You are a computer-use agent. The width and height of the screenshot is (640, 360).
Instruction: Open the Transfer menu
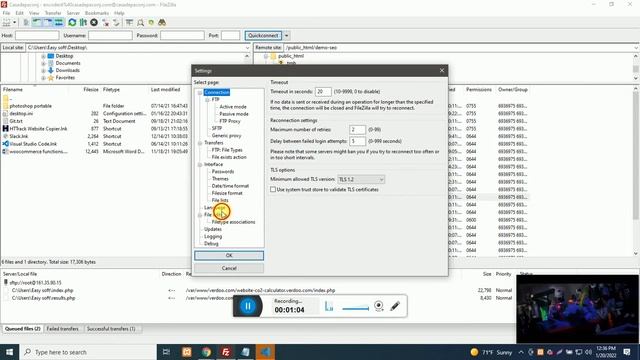click(x=53, y=13)
